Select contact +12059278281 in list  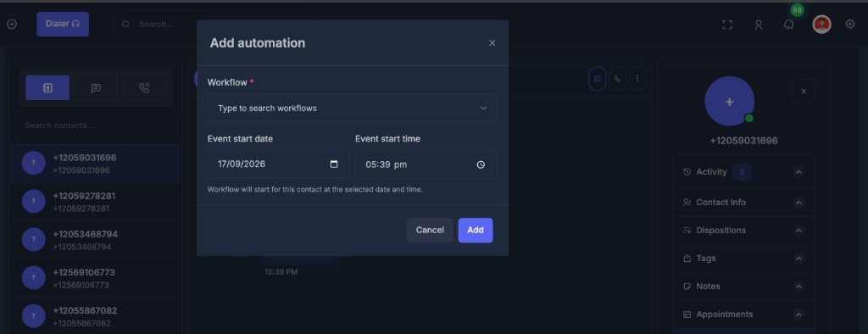click(x=95, y=202)
